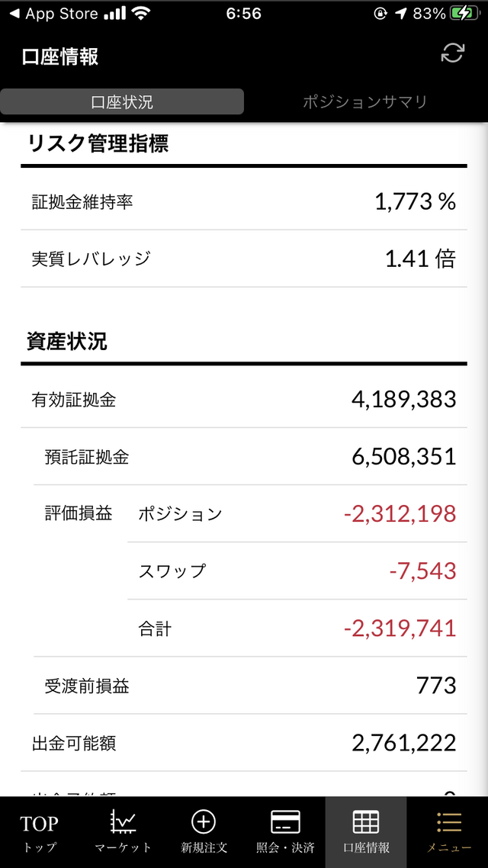488x868 pixels.
Task: Select the 口座状況 tab
Action: point(122,102)
